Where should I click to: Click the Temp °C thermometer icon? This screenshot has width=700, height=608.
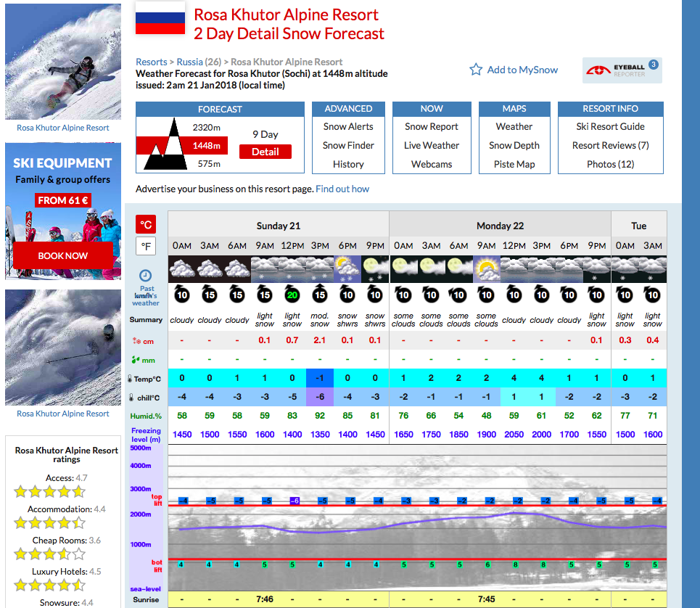[130, 379]
